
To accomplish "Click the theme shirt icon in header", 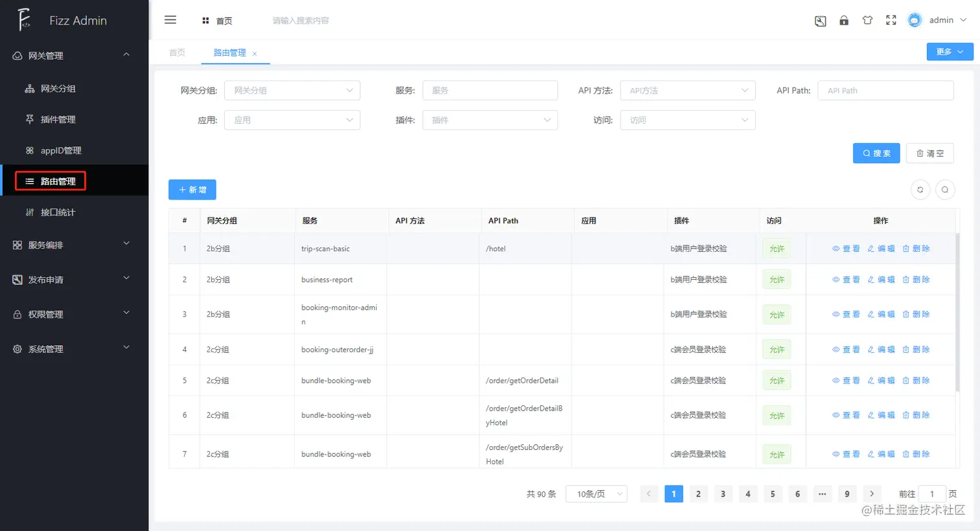I will [x=867, y=20].
